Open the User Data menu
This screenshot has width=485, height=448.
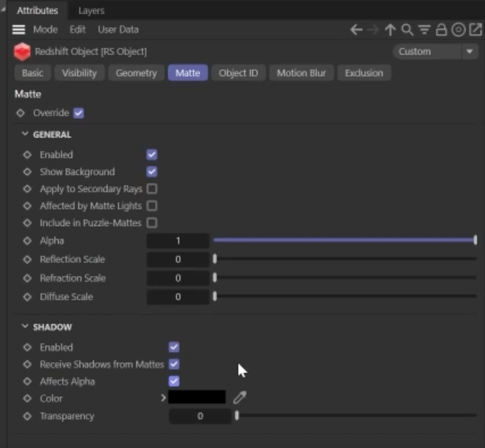(118, 30)
